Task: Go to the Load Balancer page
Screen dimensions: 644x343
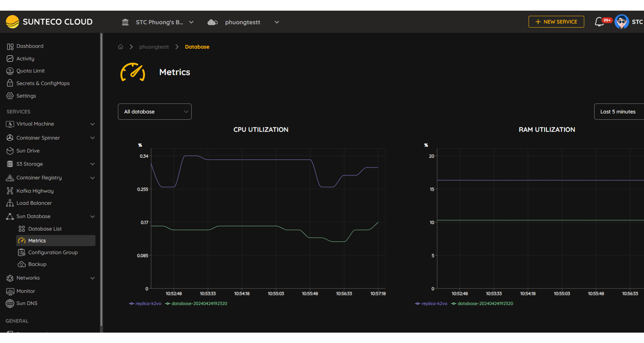Action: 34,203
